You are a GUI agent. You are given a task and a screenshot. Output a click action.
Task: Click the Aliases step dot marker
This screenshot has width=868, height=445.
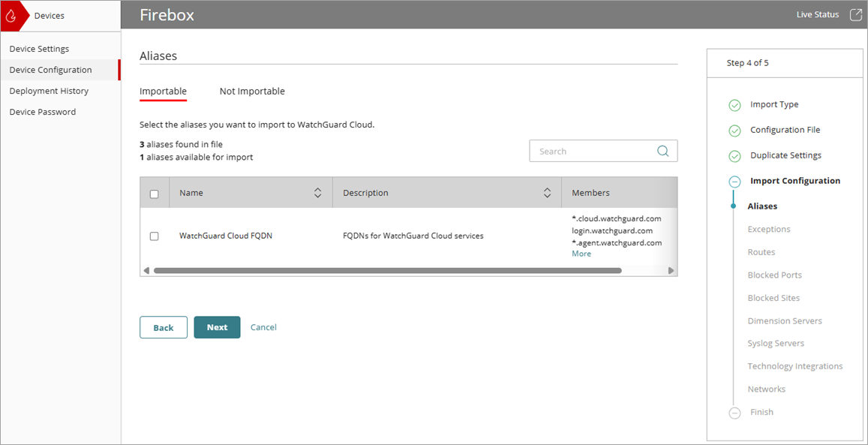click(734, 206)
